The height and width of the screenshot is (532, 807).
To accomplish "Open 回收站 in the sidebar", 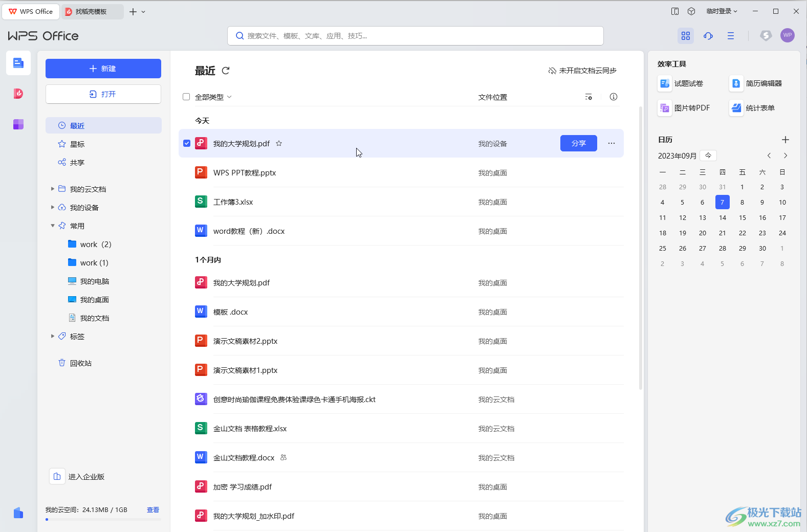I will tap(103, 363).
